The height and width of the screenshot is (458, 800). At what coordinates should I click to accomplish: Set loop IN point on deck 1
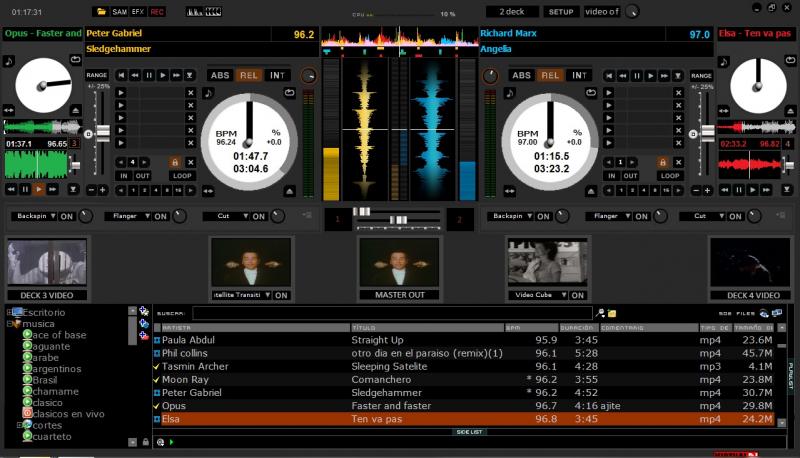pyautogui.click(x=124, y=176)
